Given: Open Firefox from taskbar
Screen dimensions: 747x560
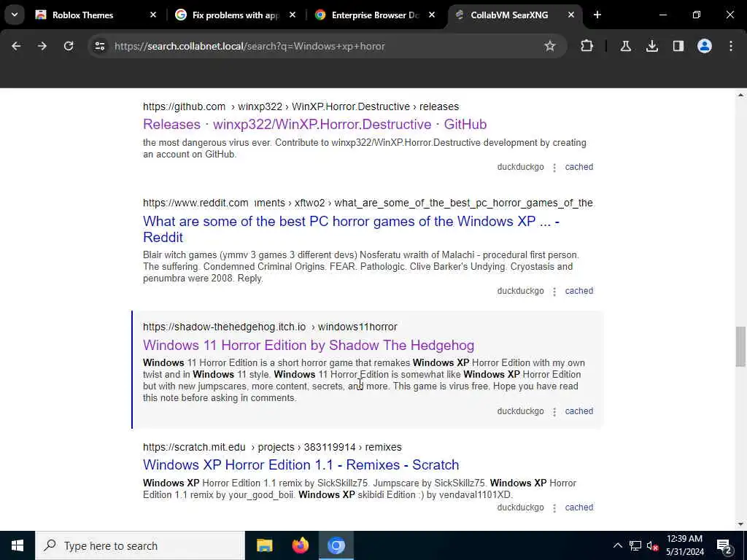Looking at the screenshot, I should (x=300, y=545).
